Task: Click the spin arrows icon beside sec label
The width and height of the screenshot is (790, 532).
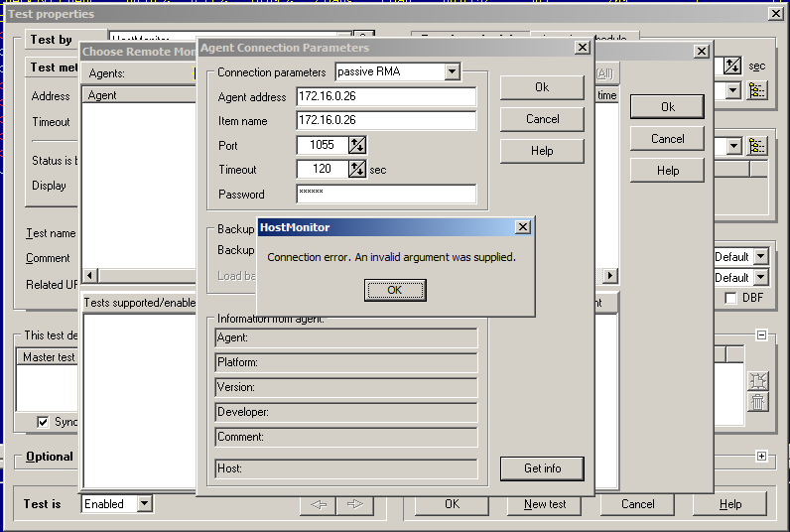Action: point(732,66)
